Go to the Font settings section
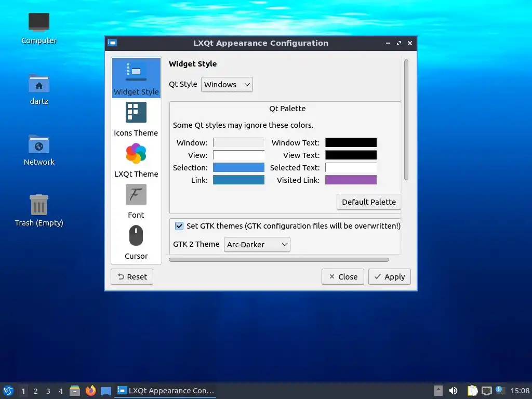This screenshot has height=399, width=532. point(136,201)
